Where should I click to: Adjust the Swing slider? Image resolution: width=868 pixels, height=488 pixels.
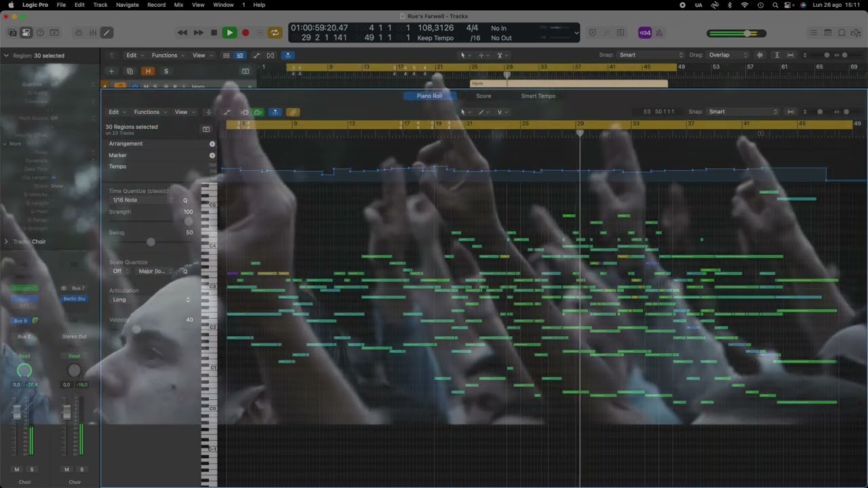151,242
